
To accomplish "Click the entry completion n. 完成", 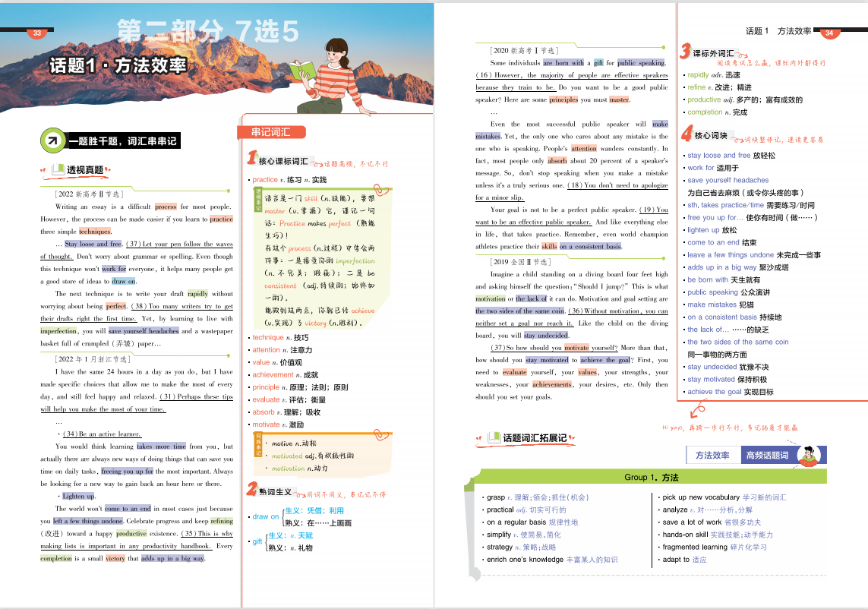I will (x=718, y=112).
